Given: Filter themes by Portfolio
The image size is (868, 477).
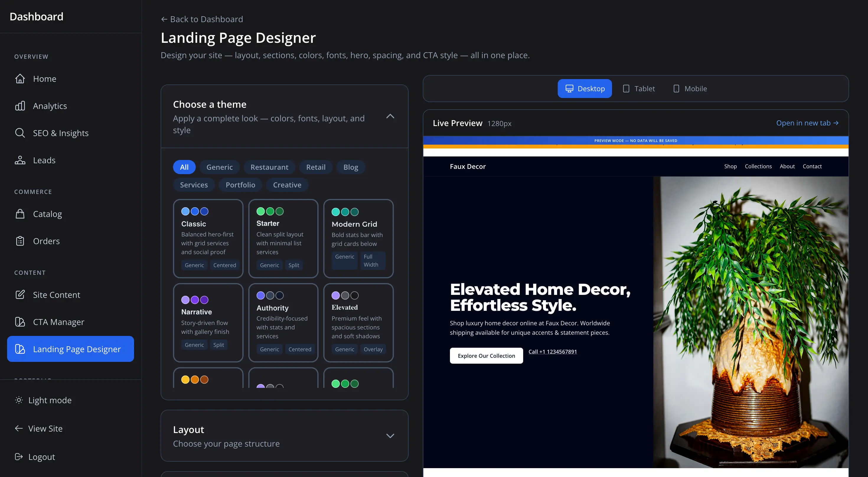Looking at the screenshot, I should point(240,184).
